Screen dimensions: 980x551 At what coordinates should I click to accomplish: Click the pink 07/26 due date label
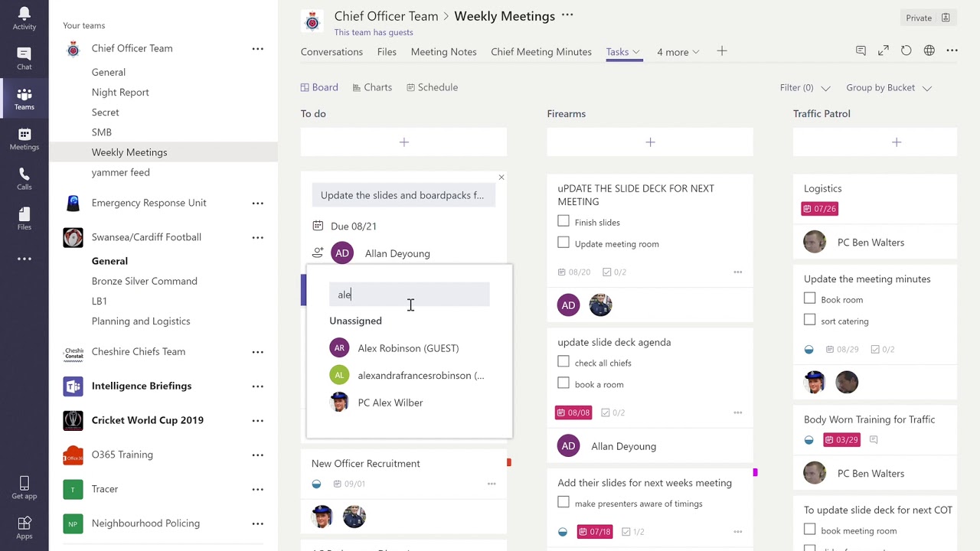pyautogui.click(x=818, y=209)
